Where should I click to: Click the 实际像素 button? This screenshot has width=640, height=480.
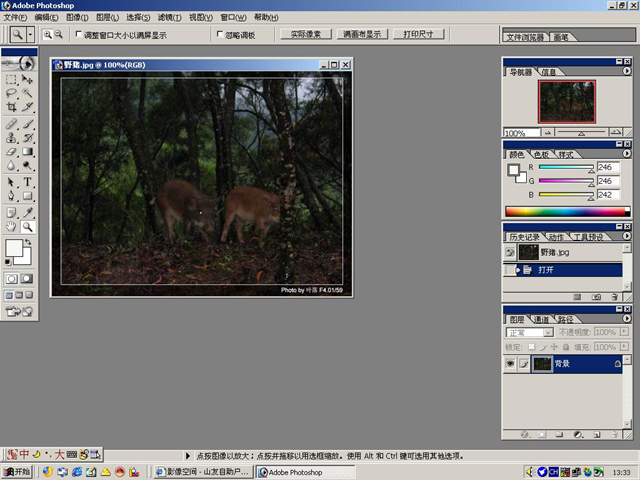coord(306,34)
